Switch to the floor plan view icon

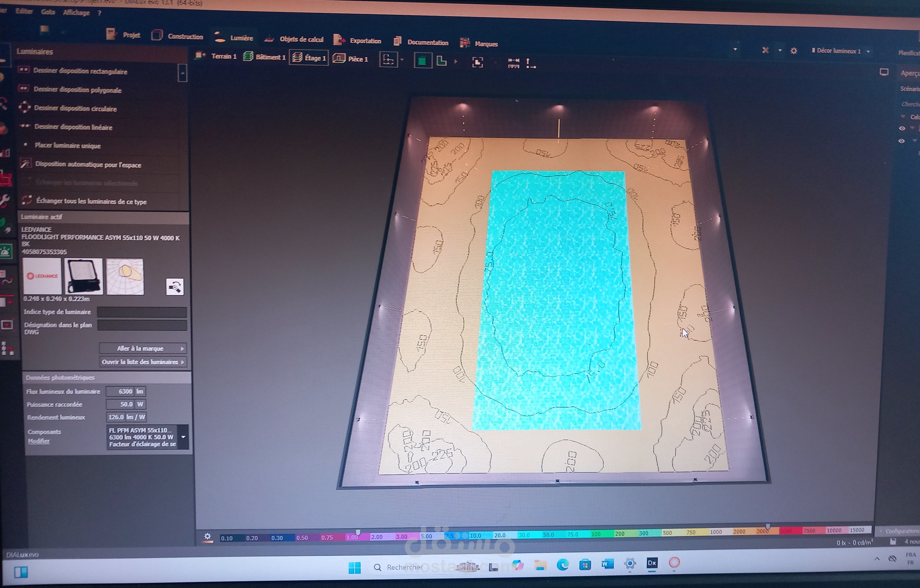coord(442,61)
